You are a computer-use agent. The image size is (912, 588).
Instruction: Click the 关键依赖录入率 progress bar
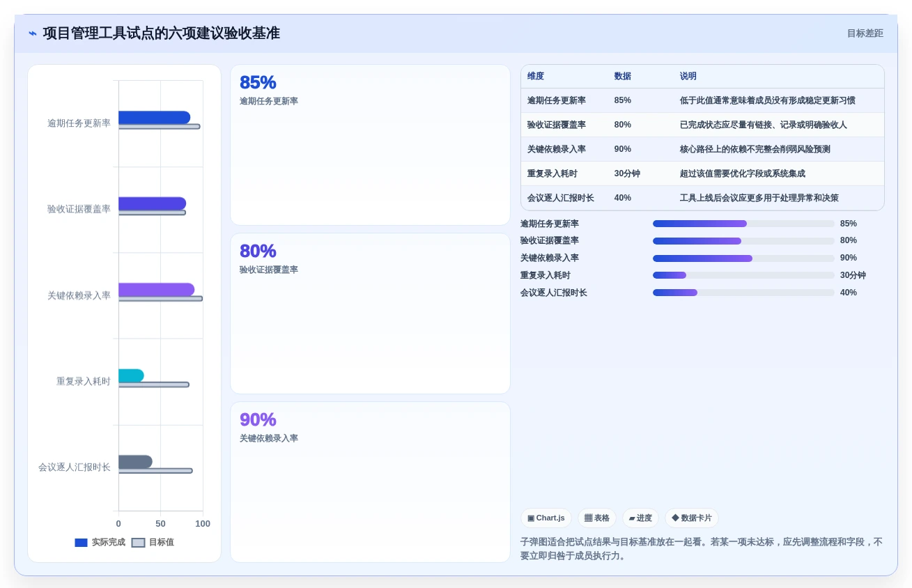tap(743, 258)
